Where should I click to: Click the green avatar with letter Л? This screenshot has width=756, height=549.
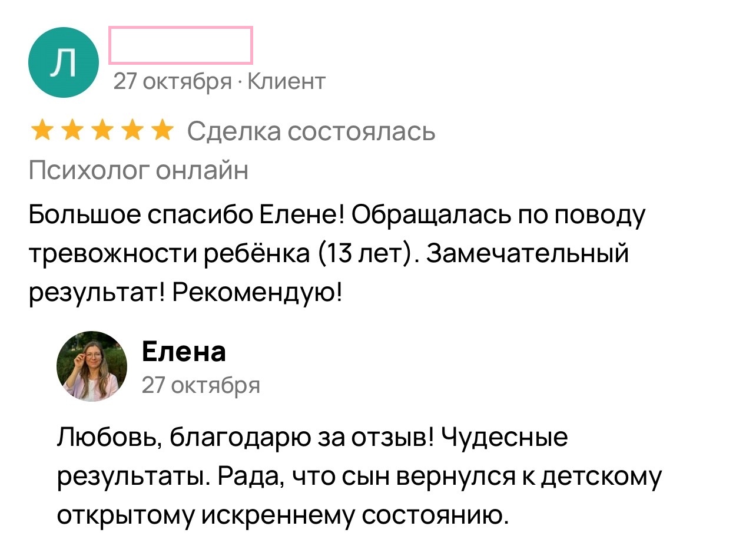click(x=63, y=62)
